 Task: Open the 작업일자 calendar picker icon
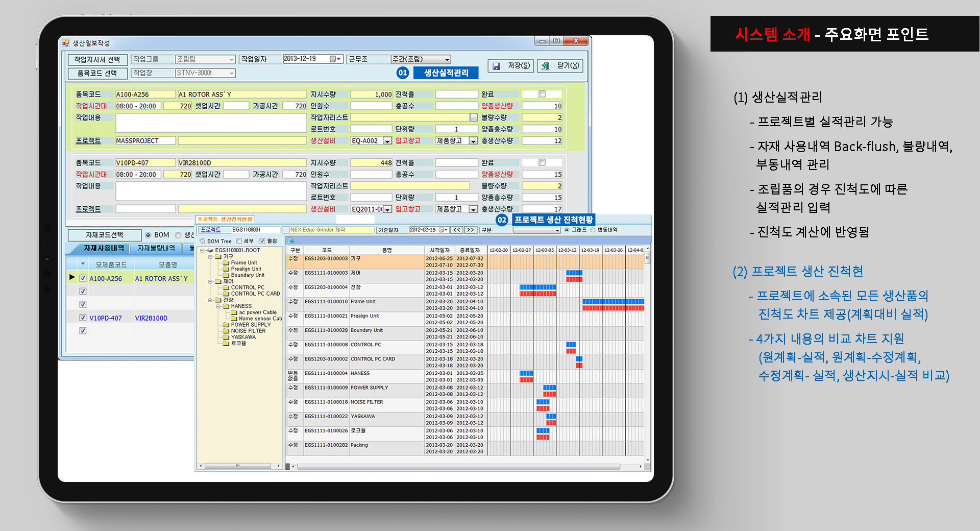335,59
